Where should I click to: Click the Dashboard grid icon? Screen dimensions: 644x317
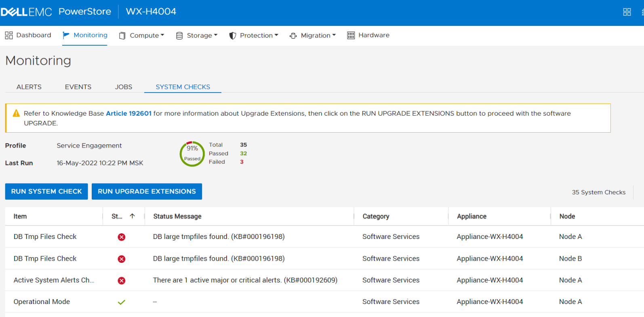[x=9, y=36]
